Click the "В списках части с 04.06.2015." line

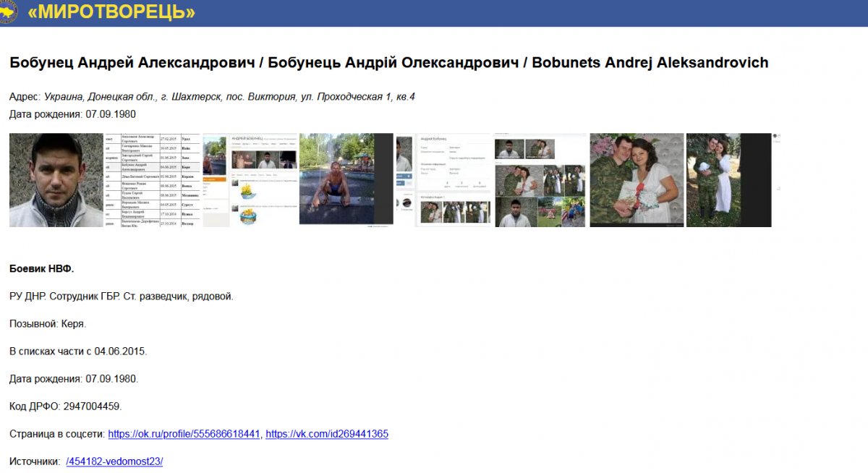coord(78,351)
